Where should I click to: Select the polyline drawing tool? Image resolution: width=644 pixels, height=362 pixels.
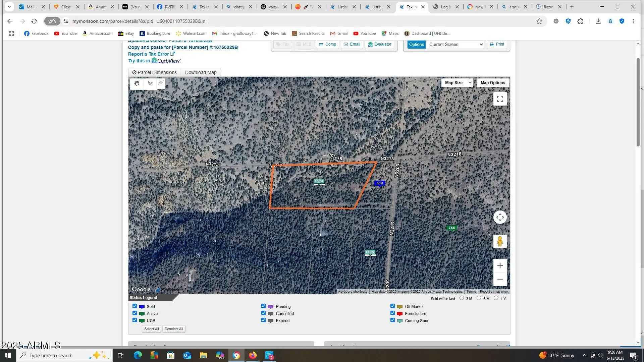click(161, 83)
